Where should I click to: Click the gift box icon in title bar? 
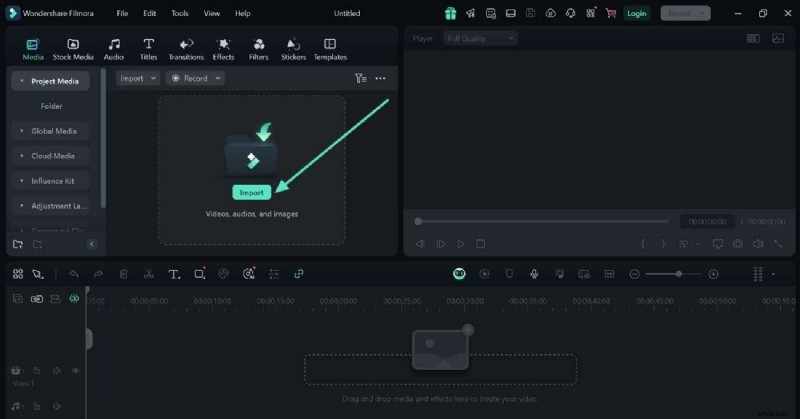tap(451, 13)
